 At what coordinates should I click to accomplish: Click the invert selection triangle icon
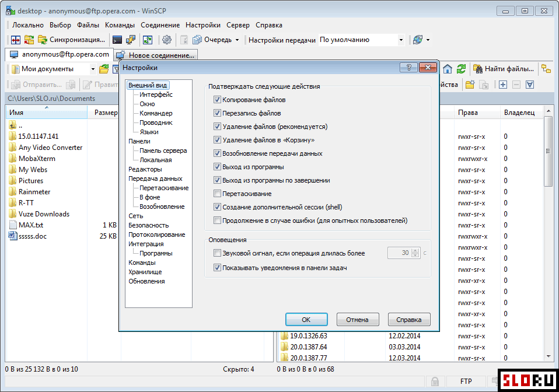pyautogui.click(x=530, y=85)
